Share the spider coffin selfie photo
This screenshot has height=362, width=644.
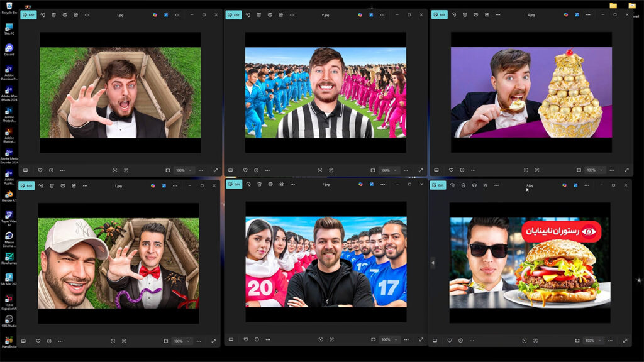(74, 185)
